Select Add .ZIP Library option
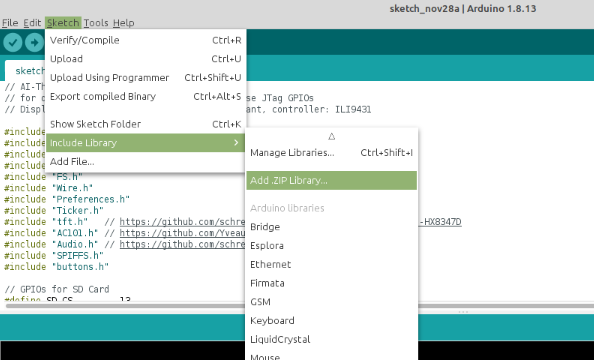 [x=331, y=180]
